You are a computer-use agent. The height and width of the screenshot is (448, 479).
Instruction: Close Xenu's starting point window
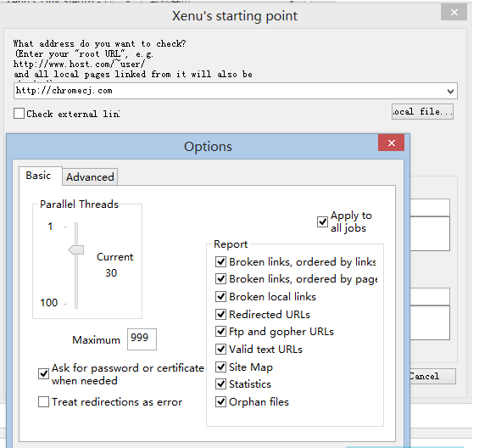(454, 13)
